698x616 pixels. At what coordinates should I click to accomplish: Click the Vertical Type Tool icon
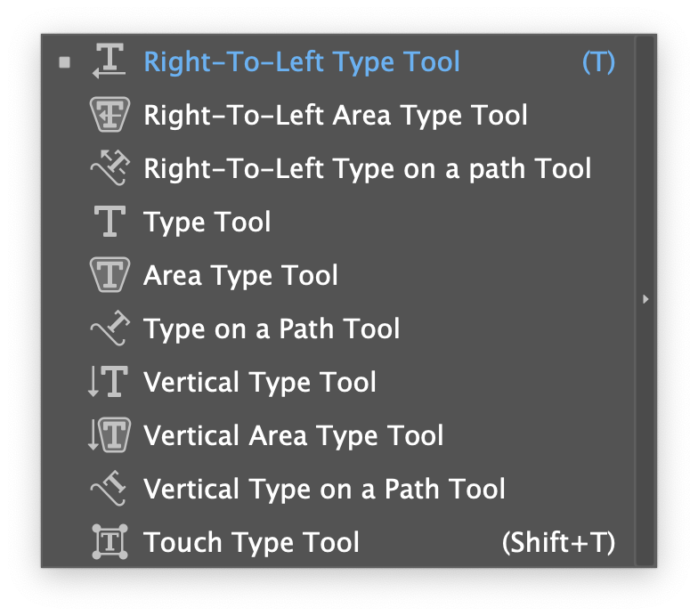109,382
